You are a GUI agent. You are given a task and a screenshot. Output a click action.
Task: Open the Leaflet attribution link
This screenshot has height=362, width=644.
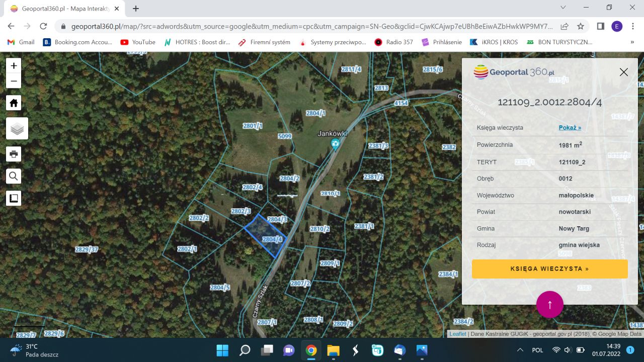[458, 334]
